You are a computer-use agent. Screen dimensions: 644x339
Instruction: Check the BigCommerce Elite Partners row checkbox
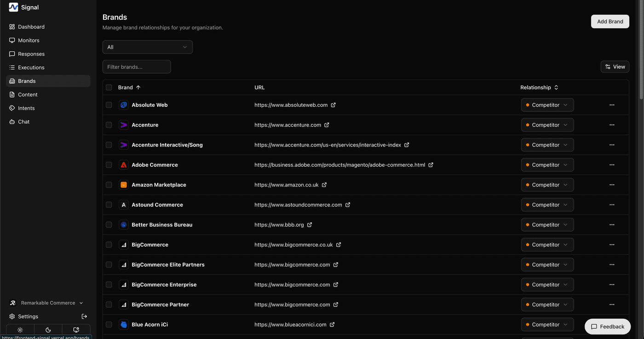109,264
